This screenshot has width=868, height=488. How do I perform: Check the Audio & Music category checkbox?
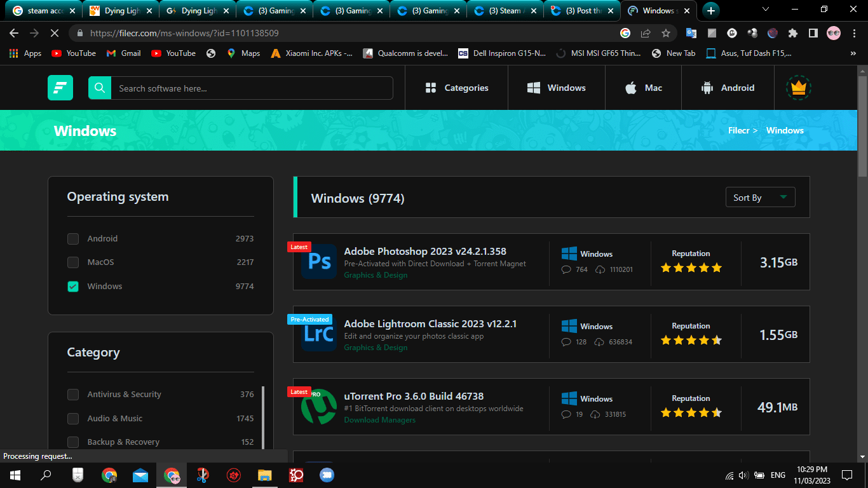coord(73,419)
